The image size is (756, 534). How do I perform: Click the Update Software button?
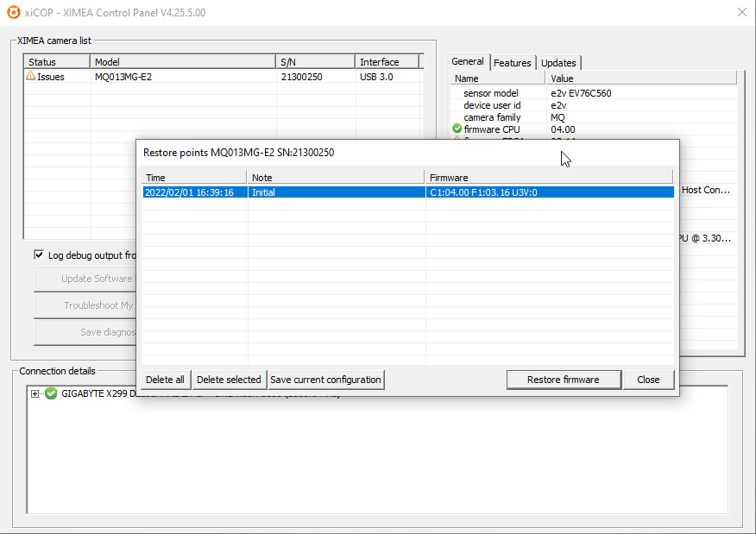pos(85,279)
